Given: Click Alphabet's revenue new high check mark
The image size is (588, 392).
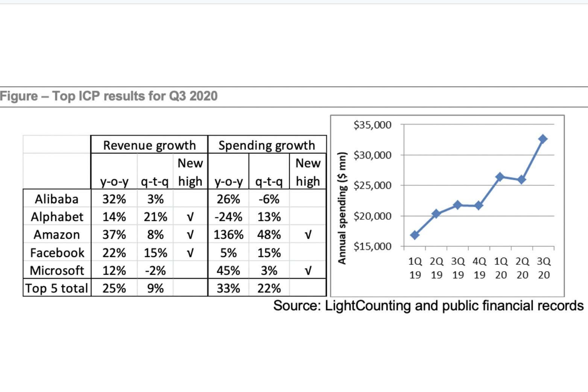Looking at the screenshot, I should (190, 217).
